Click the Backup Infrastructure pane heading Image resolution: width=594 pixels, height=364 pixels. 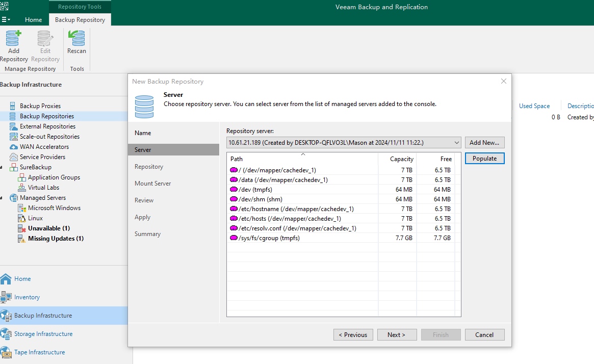coord(31,85)
